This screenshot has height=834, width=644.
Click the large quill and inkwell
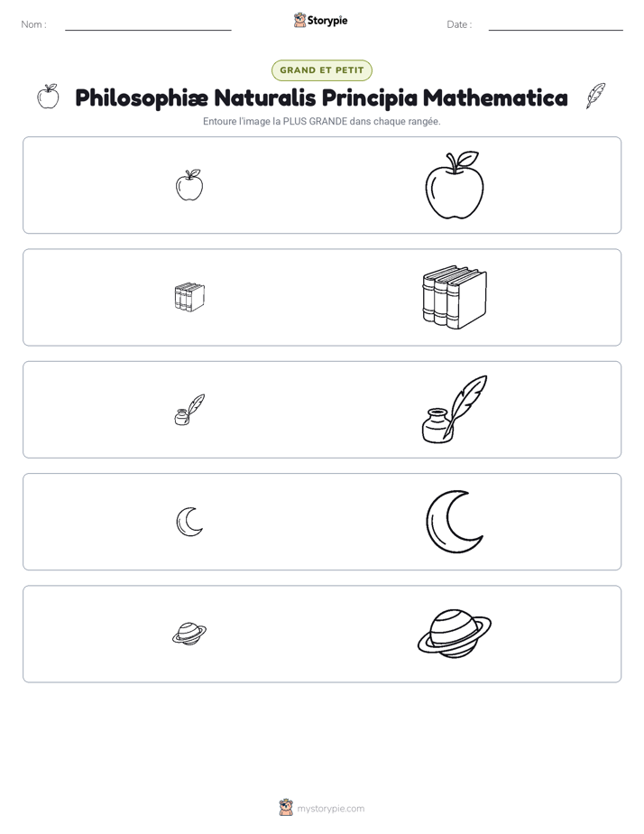click(x=455, y=409)
